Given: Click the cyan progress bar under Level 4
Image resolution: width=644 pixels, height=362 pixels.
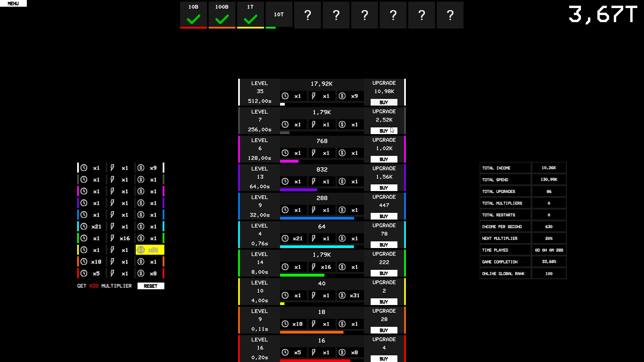Looking at the screenshot, I should click(317, 246).
